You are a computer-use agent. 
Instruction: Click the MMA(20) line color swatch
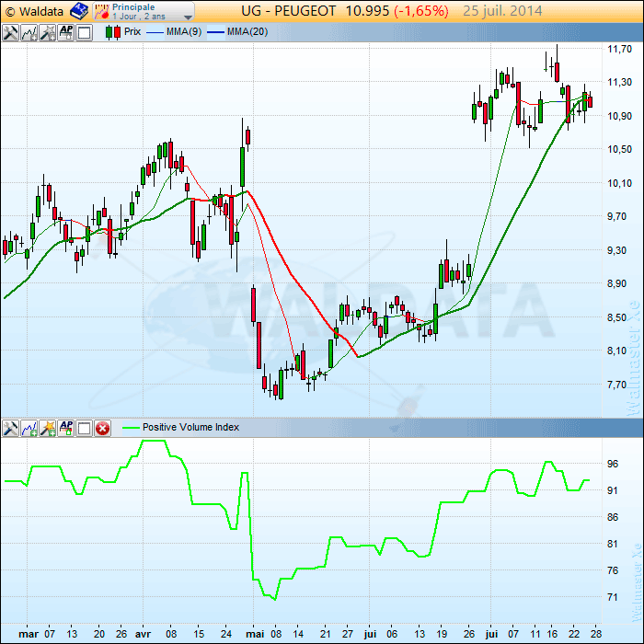(215, 32)
